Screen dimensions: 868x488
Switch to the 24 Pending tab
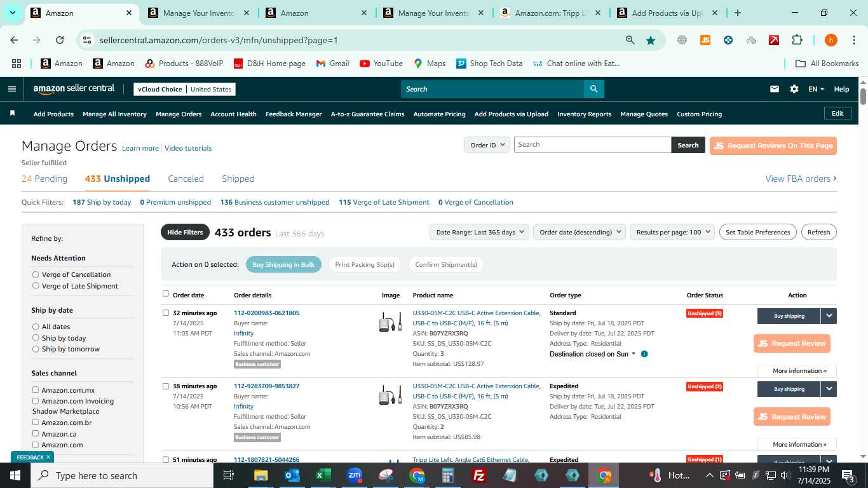coord(44,179)
